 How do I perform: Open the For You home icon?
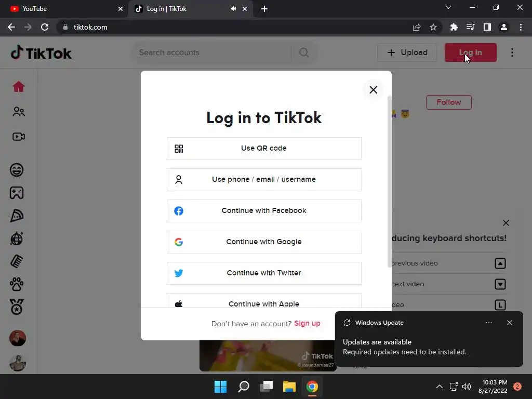(19, 87)
